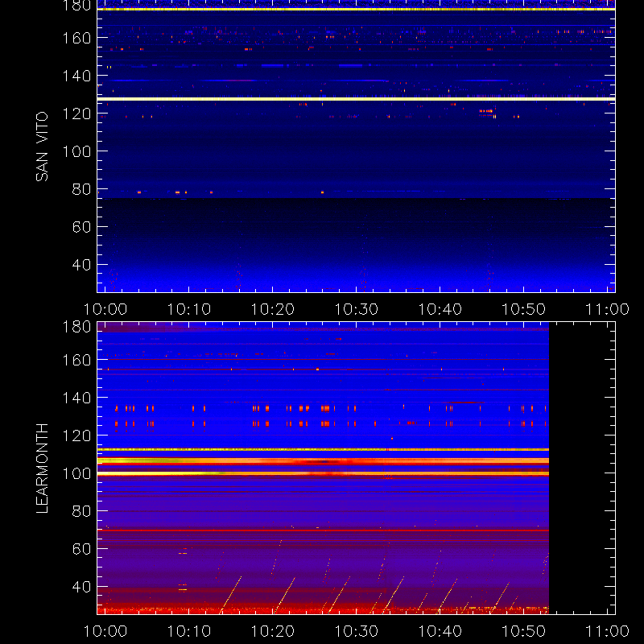Image resolution: width=644 pixels, height=644 pixels.
Task: Select the 160 tick label on the San Vito plot
Action: [76, 38]
